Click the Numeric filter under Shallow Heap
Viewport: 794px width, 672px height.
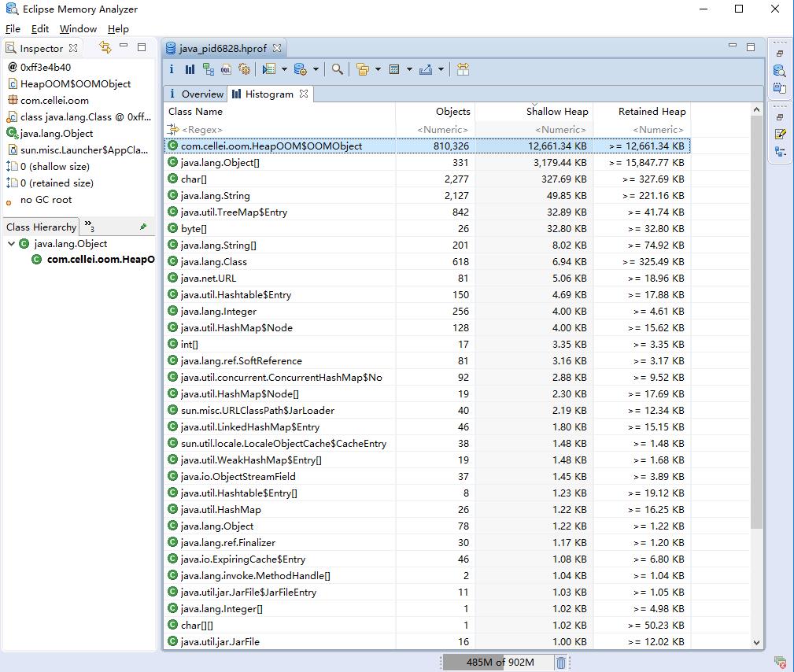coord(534,130)
